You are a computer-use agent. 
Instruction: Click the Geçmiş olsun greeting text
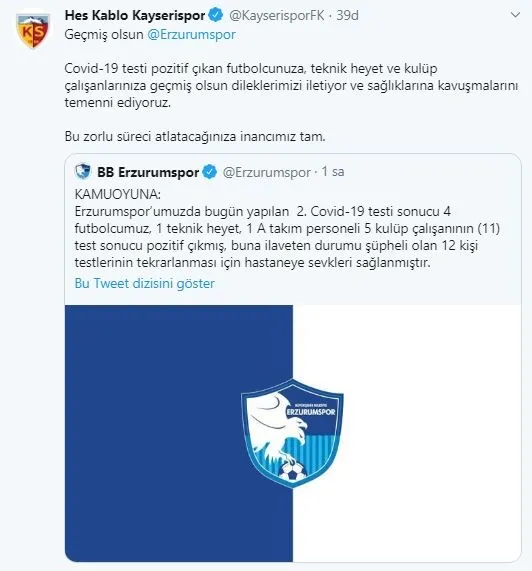coord(104,35)
